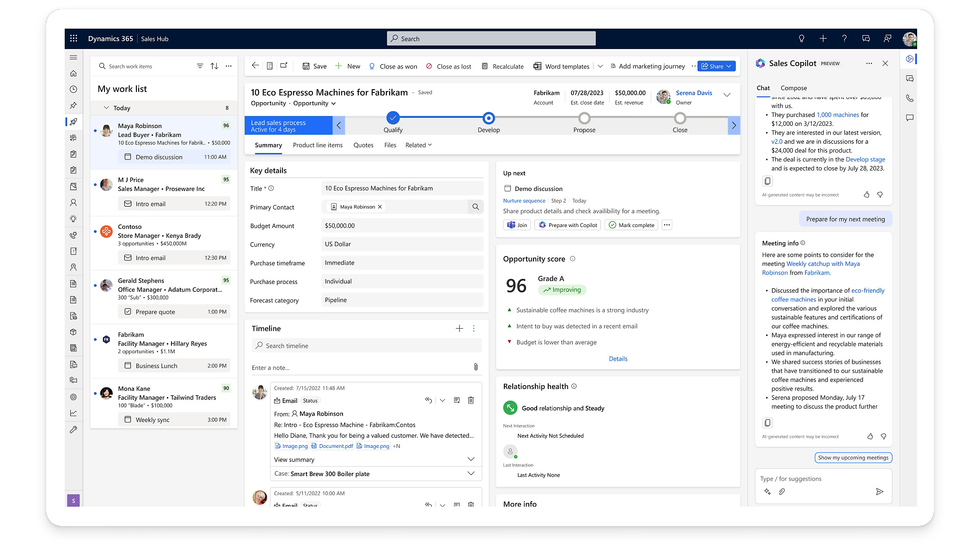The width and height of the screenshot is (980, 551).
Task: Expand View summary in the email card
Action: [x=471, y=459]
